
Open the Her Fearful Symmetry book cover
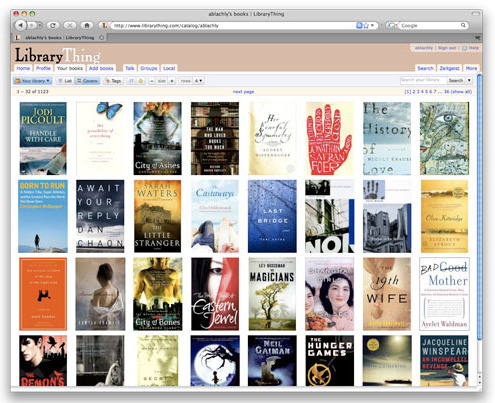click(272, 138)
